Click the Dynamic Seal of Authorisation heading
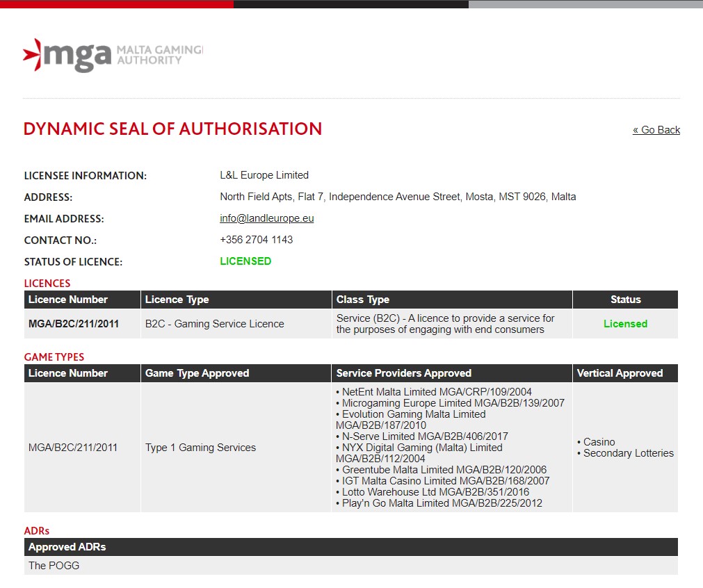Image resolution: width=703 pixels, height=588 pixels. click(172, 129)
